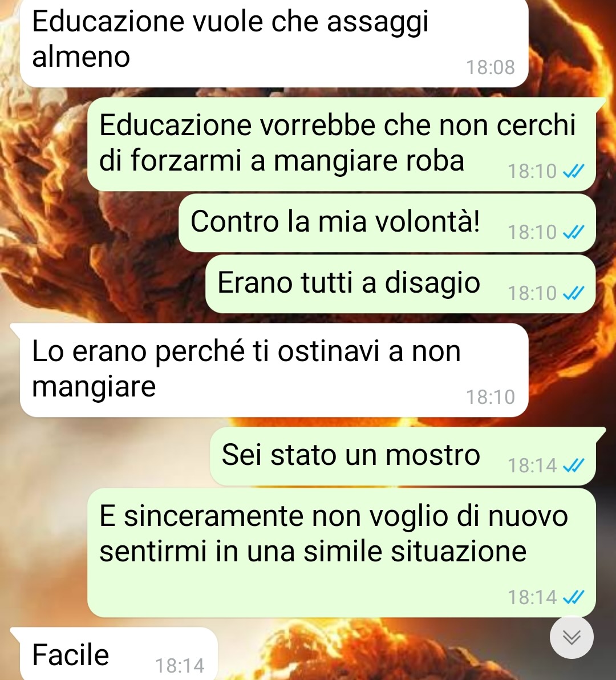
Task: Tap 18:14 timestamp on 'Sei stato un mostro'
Action: pos(532,466)
